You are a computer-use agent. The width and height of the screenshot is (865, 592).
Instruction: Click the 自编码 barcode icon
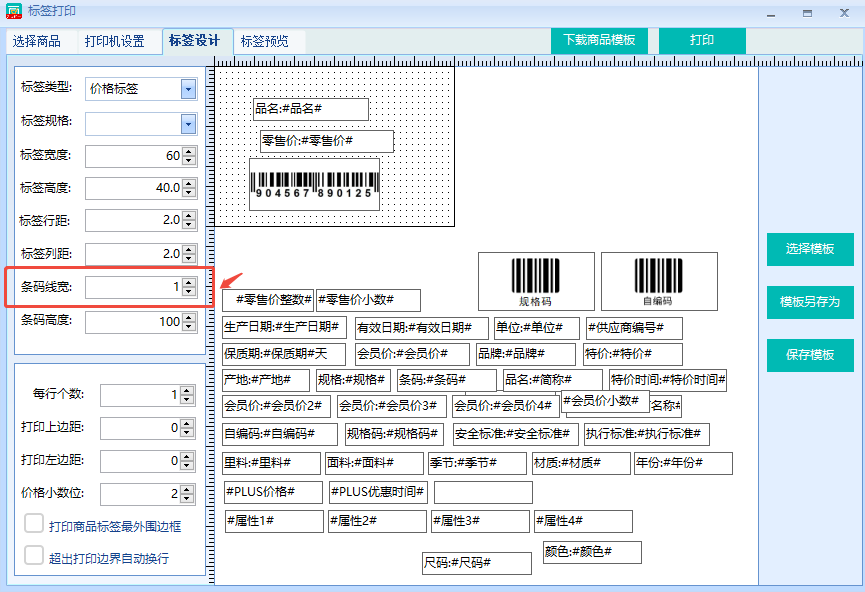[658, 280]
